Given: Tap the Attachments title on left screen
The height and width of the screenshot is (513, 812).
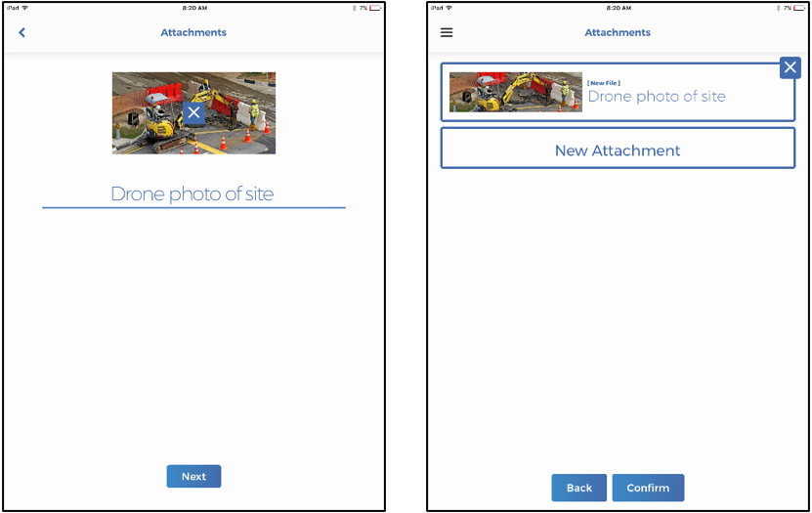Looking at the screenshot, I should 193,32.
